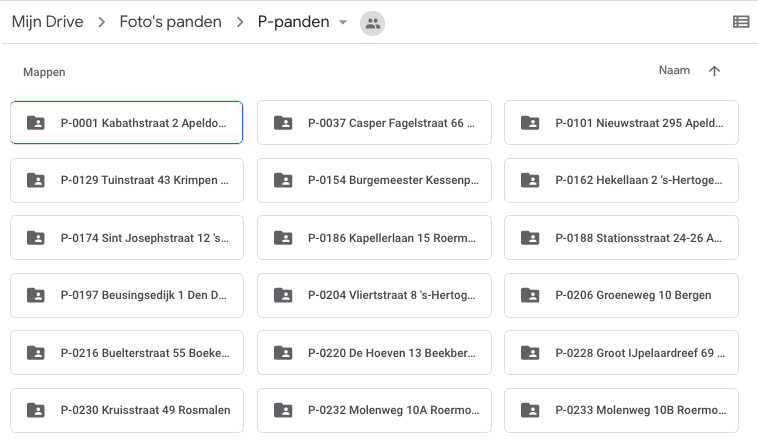The image size is (758, 440).
Task: Navigate to the Foto's panden breadcrumb
Action: click(x=170, y=22)
